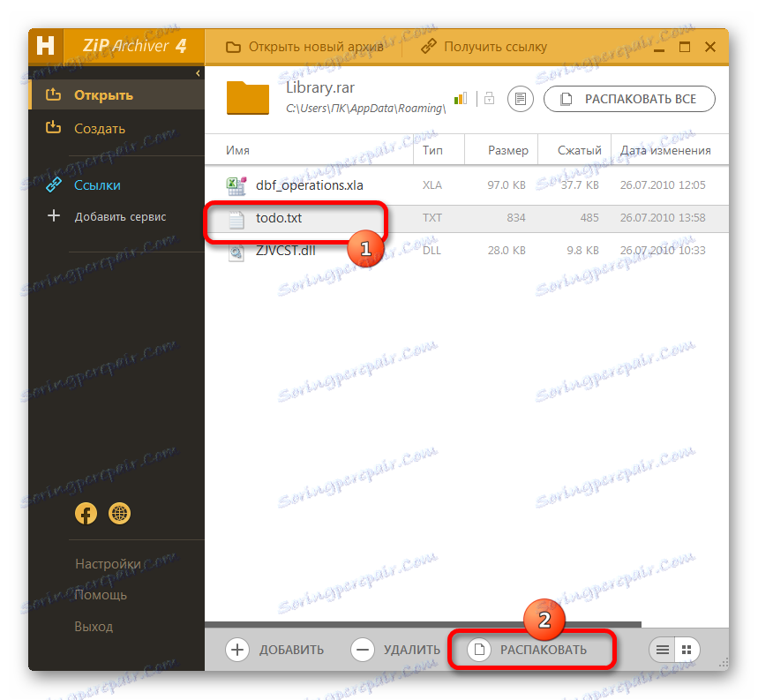This screenshot has height=700, width=758.
Task: Click the text file icon of todo.txt
Action: pos(236,220)
